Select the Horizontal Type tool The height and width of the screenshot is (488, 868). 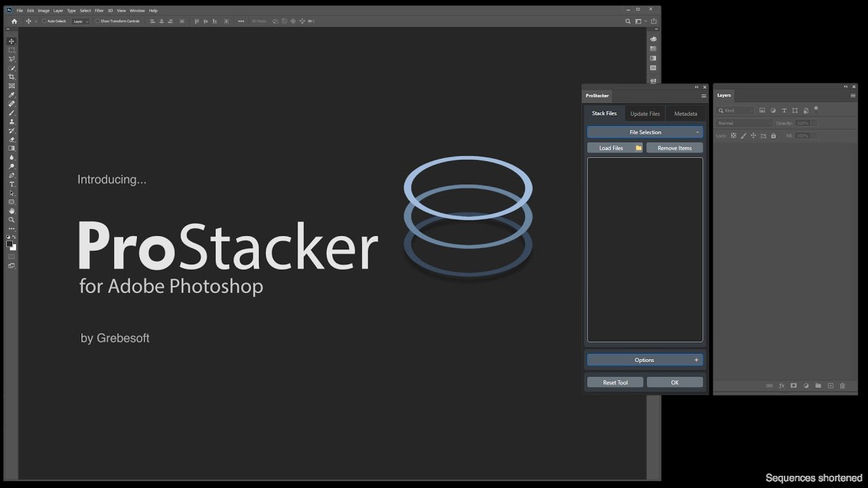pyautogui.click(x=12, y=184)
